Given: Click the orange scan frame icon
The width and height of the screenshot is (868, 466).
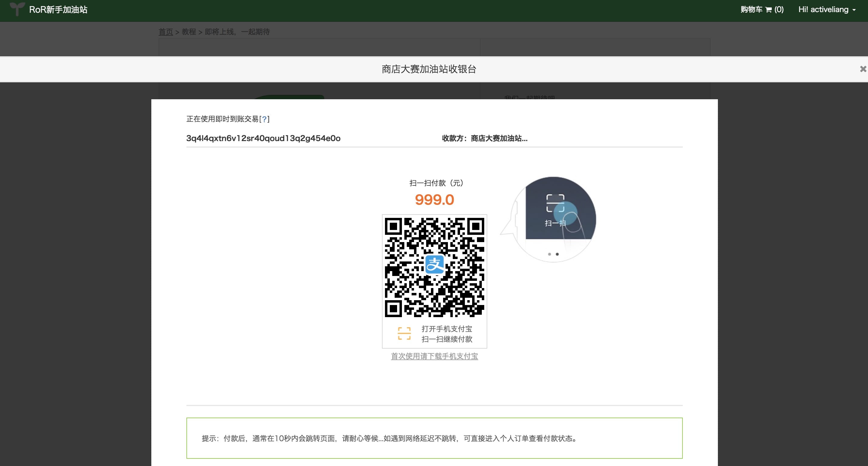Looking at the screenshot, I should [x=404, y=333].
